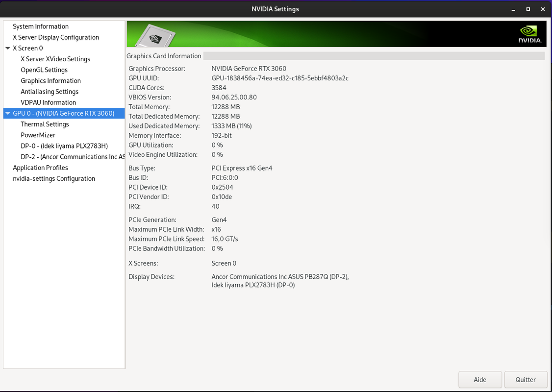Click PCI Vendor ID value 0x10de

tap(222, 196)
